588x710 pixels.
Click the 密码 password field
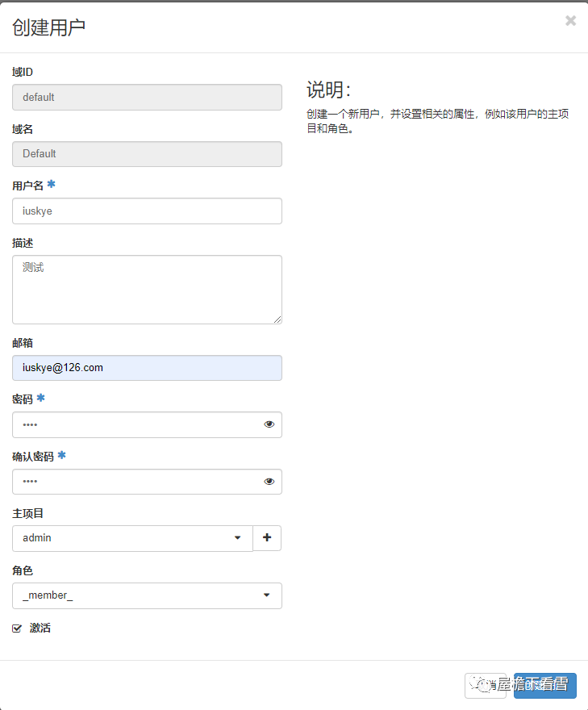147,424
